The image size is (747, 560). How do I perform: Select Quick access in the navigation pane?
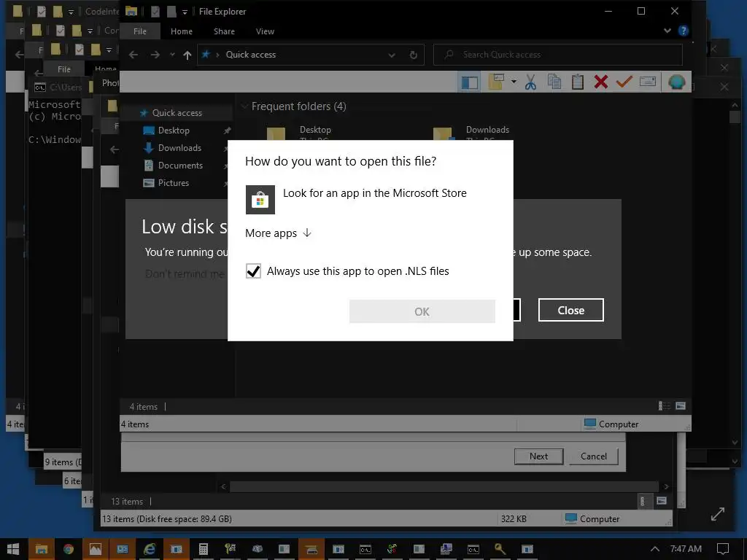pyautogui.click(x=177, y=113)
